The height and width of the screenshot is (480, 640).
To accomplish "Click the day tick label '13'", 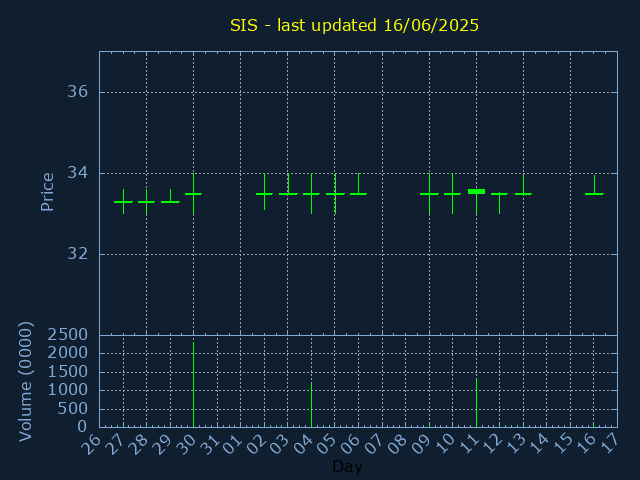I will (x=515, y=444).
